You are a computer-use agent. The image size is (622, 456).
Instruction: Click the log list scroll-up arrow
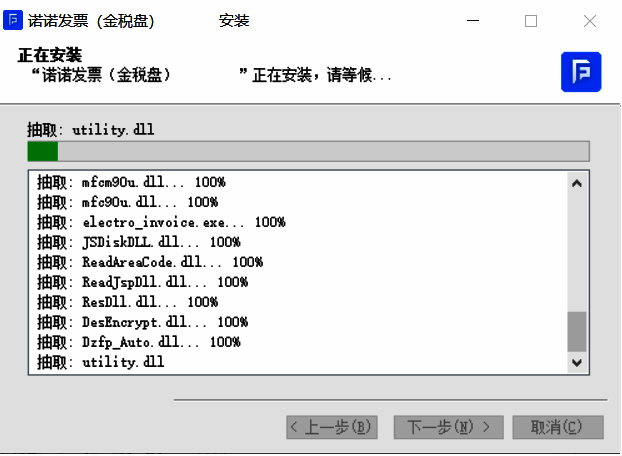click(x=577, y=183)
